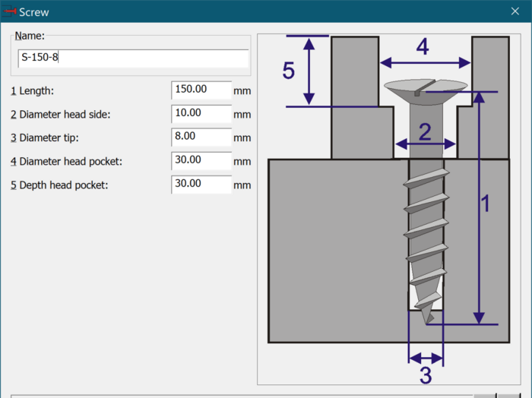Click the Screw icon in title bar

pyautogui.click(x=10, y=11)
